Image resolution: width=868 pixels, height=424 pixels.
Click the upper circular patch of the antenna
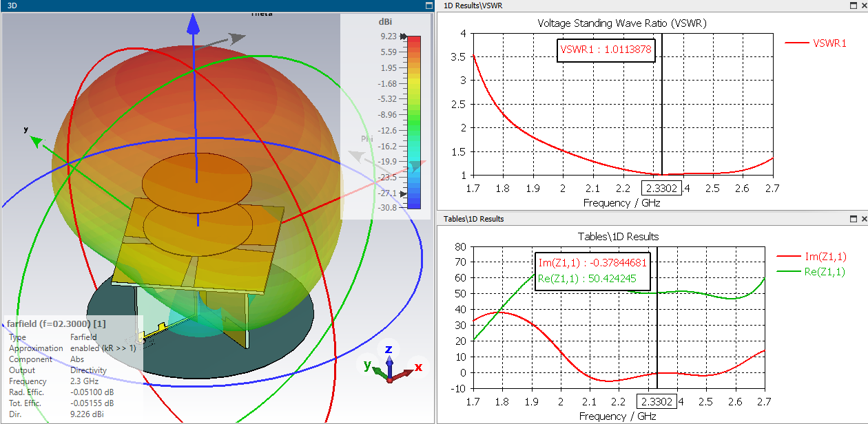click(197, 182)
